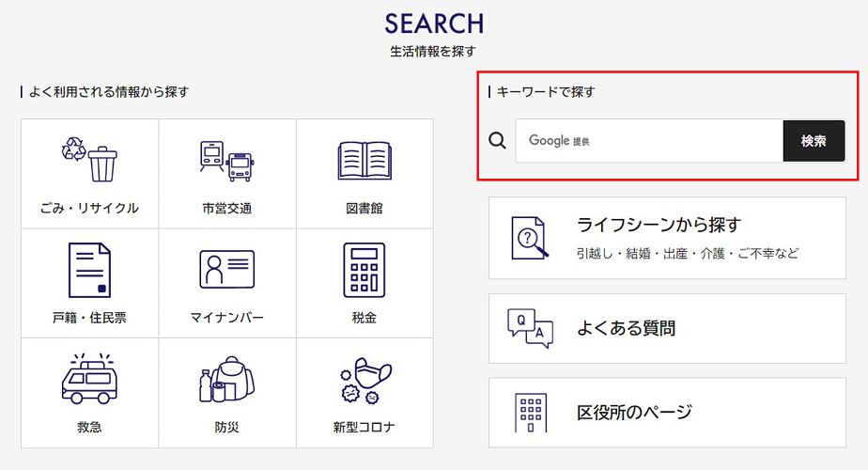
Task: Focus the Google keyword search field
Action: tap(648, 141)
